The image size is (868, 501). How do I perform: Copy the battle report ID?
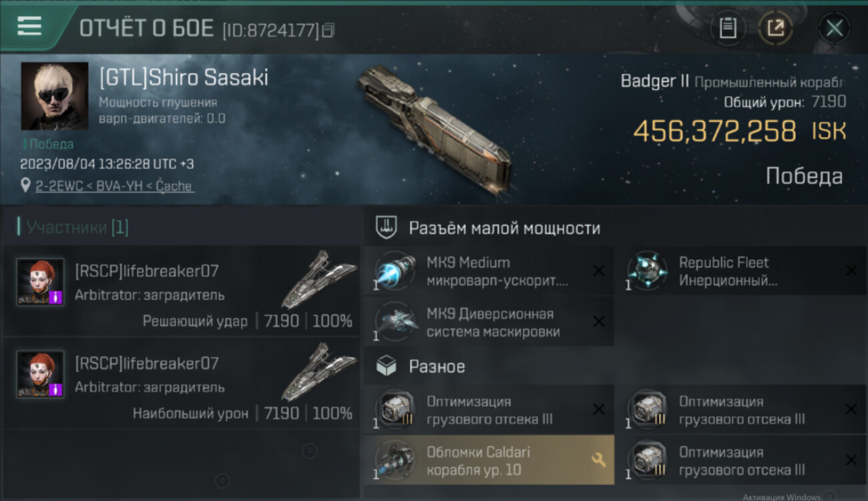328,30
